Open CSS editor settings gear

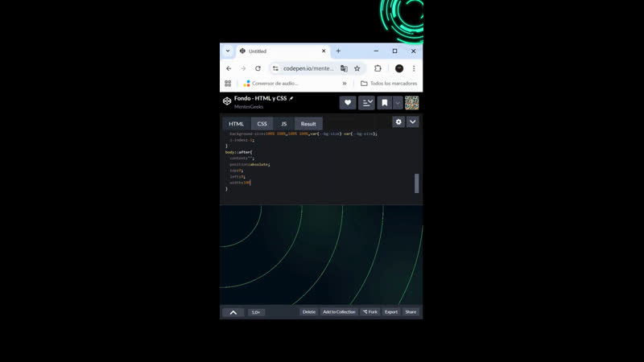pos(398,122)
